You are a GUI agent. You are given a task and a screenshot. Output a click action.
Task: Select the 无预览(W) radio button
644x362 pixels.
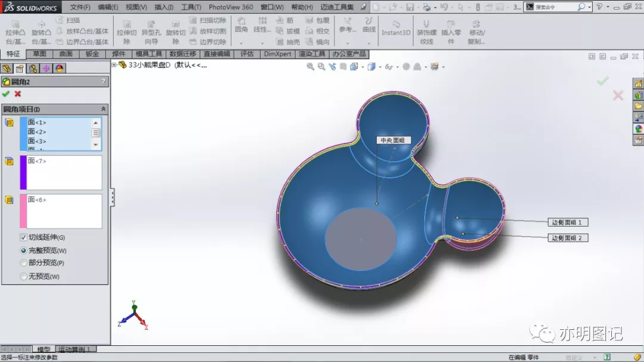tap(23, 276)
